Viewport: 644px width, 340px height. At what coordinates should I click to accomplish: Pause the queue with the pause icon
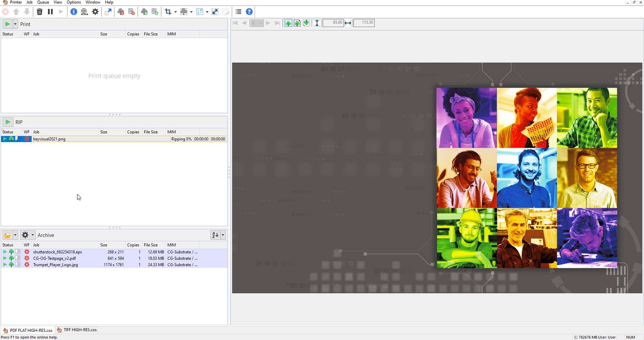point(50,12)
